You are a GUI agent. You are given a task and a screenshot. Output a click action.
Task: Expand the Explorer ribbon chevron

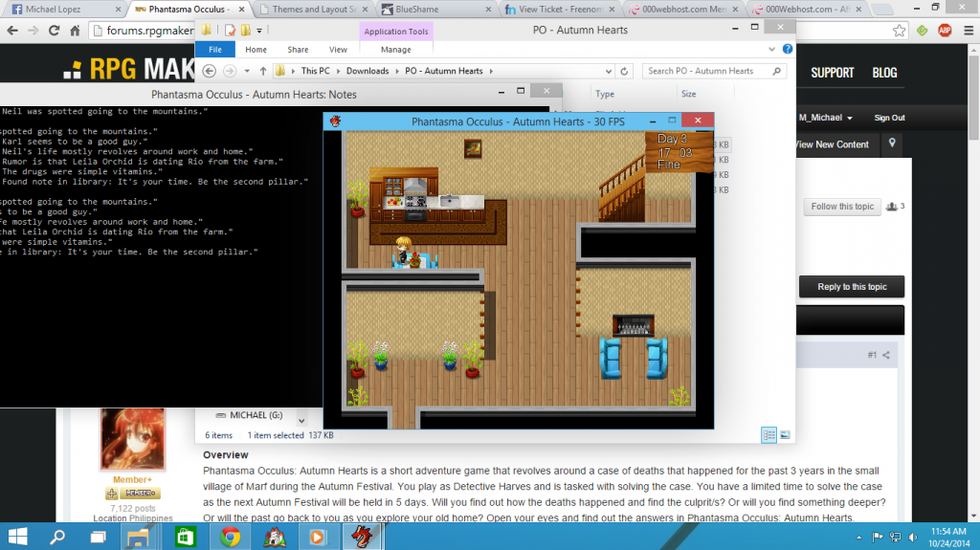click(772, 49)
